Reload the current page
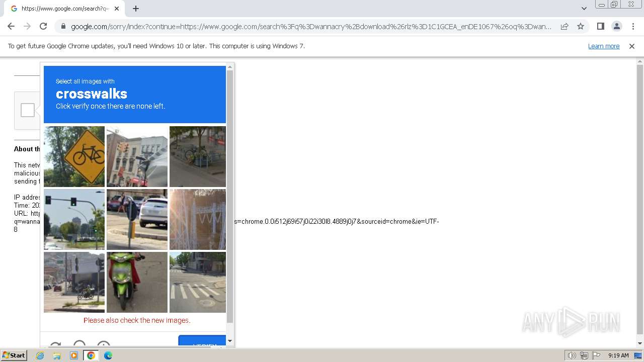 43,26
